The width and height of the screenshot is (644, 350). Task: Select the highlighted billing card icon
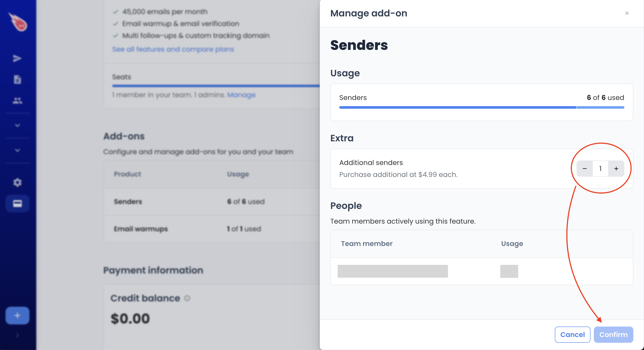[x=17, y=204]
